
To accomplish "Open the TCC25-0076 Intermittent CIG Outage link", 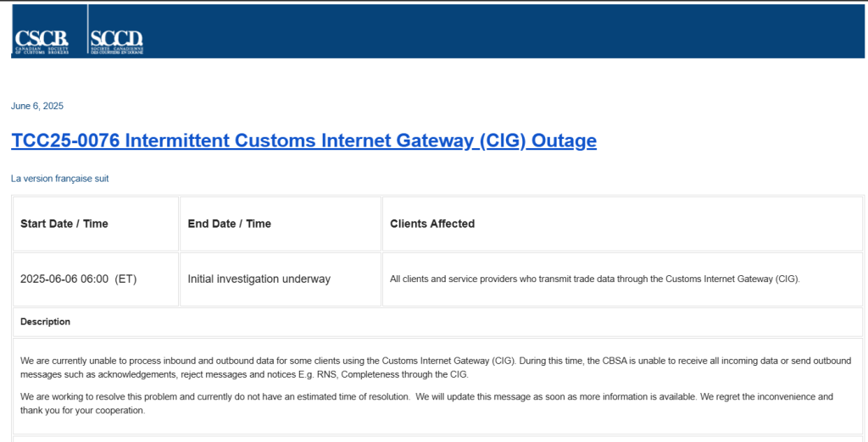I will [x=304, y=141].
